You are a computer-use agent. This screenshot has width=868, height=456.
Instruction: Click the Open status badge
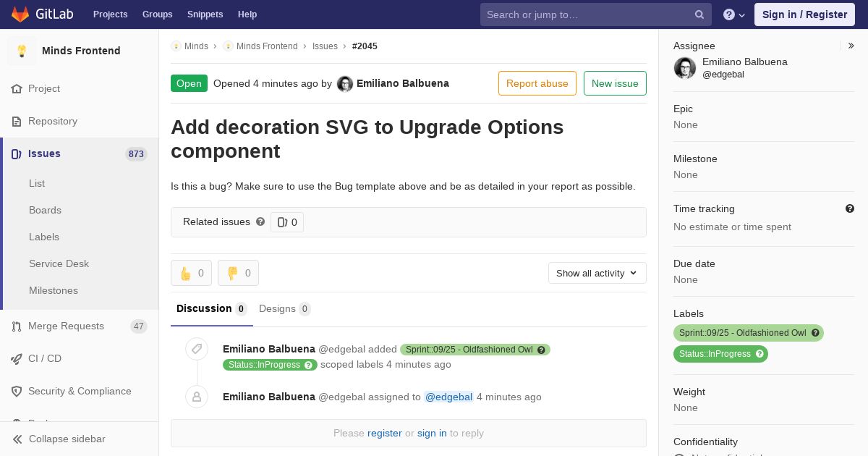pos(189,83)
